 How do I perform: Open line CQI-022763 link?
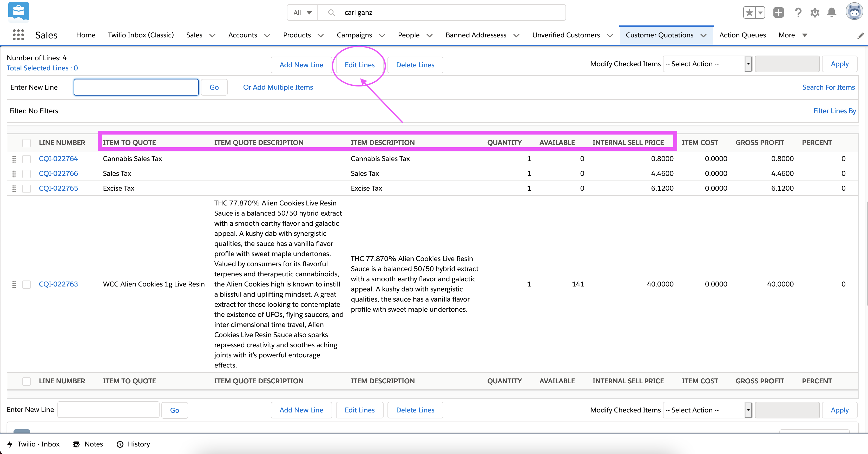coord(58,284)
